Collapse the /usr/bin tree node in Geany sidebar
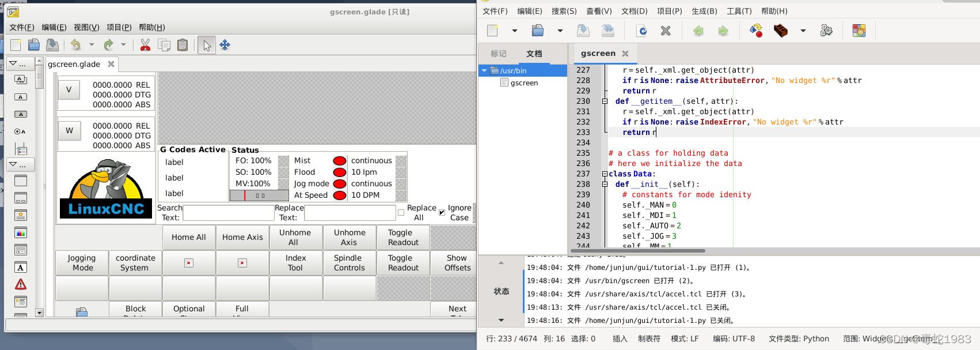Viewport: 980px width, 350px height. (484, 70)
